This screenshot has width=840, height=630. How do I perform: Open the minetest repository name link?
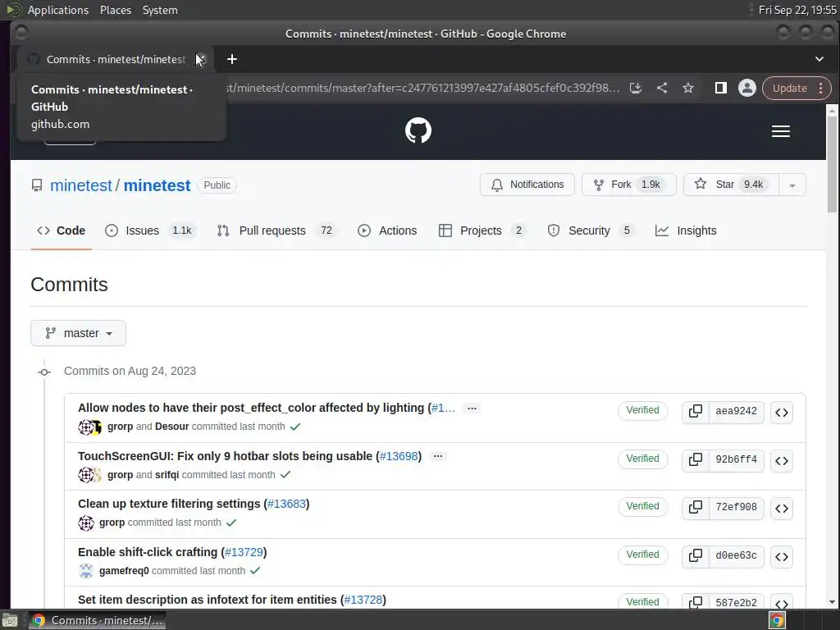click(x=157, y=185)
